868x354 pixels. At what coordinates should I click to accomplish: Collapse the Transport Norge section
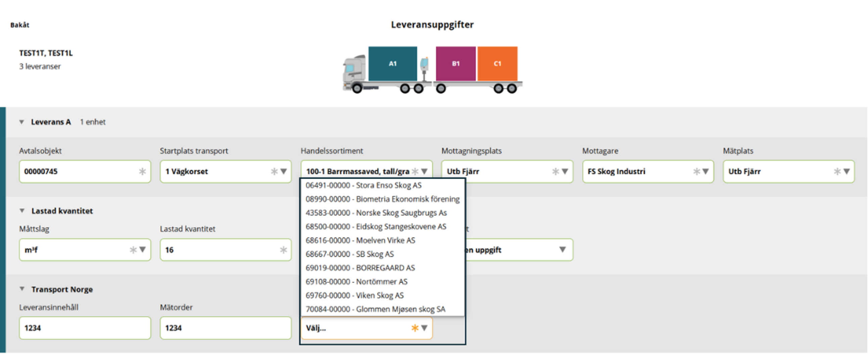[x=22, y=289]
